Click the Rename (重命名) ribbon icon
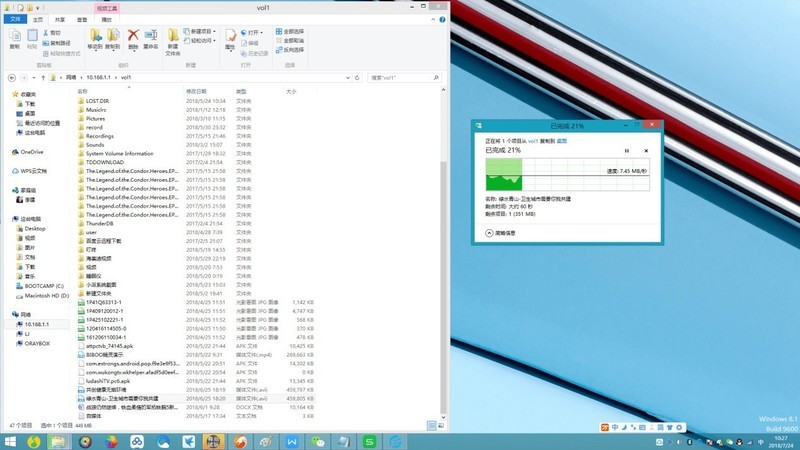The height and width of the screenshot is (450, 800). pos(151,37)
